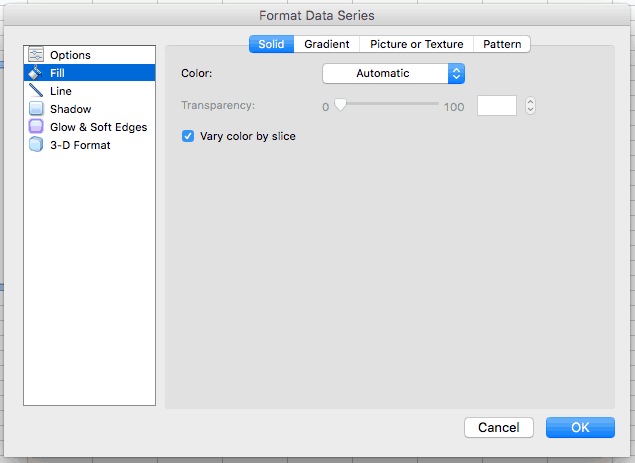
Task: Click the Options icon in sidebar
Action: [37, 55]
